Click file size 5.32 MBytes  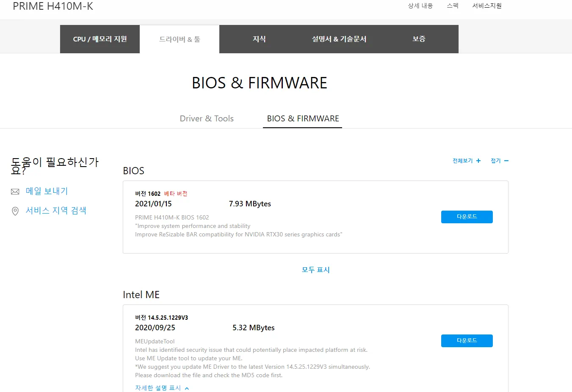pos(254,328)
